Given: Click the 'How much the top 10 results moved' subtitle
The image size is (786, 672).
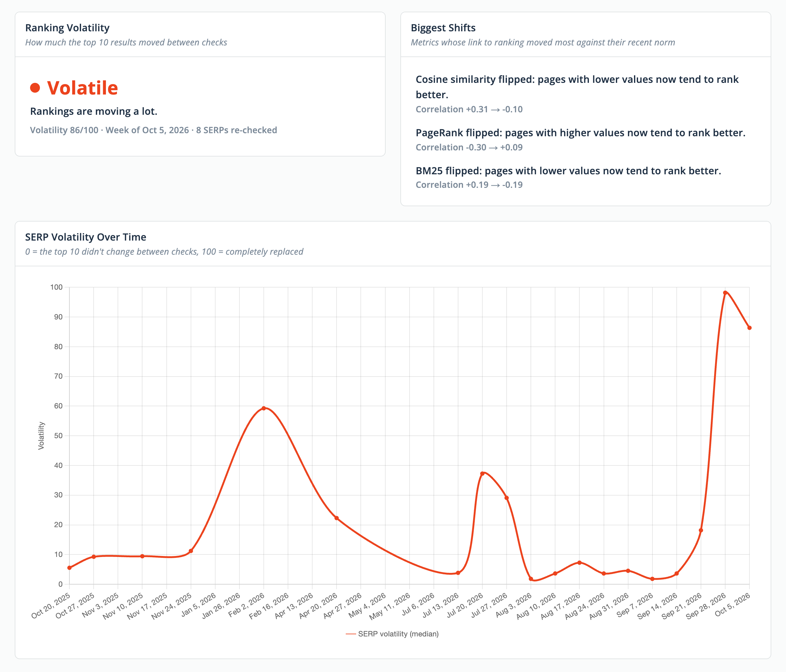Looking at the screenshot, I should click(126, 42).
